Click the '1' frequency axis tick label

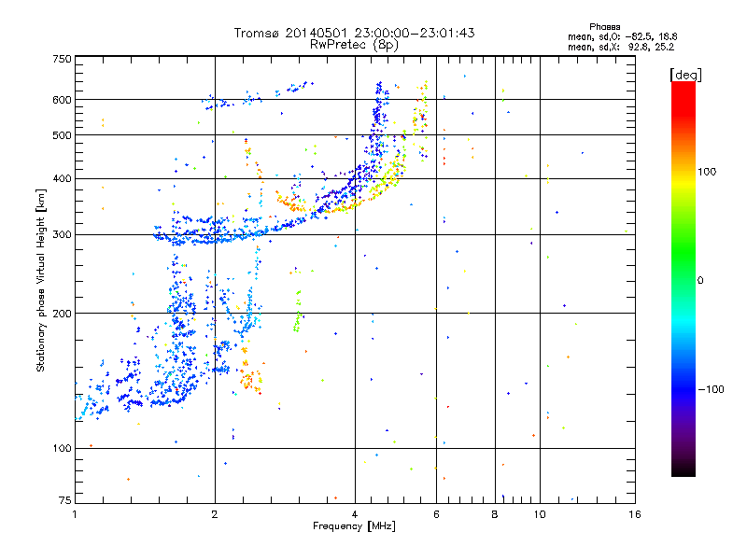point(75,514)
